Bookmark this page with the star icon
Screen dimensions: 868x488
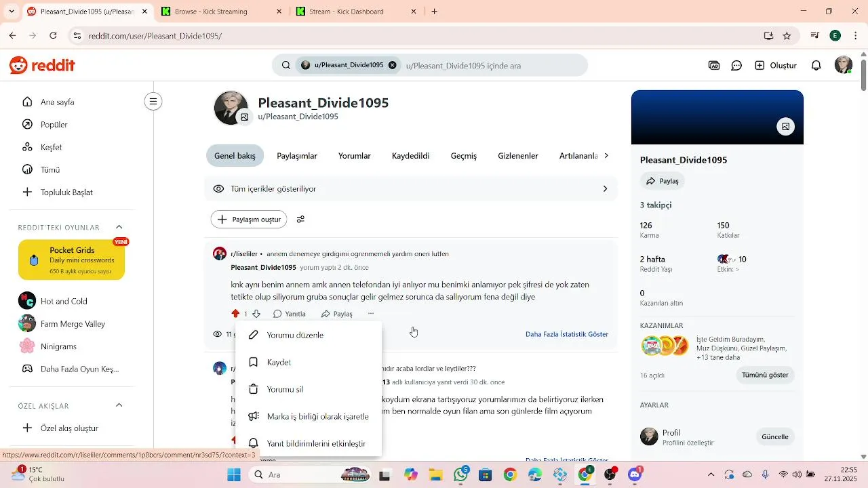pyautogui.click(x=787, y=35)
